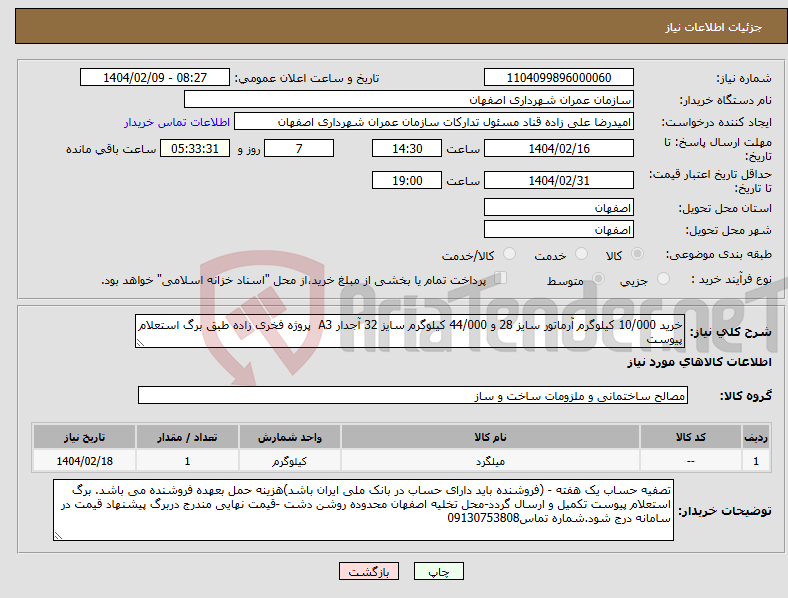Select the کالا/خدمت radio button
Image resolution: width=788 pixels, height=598 pixels.
pos(509,254)
